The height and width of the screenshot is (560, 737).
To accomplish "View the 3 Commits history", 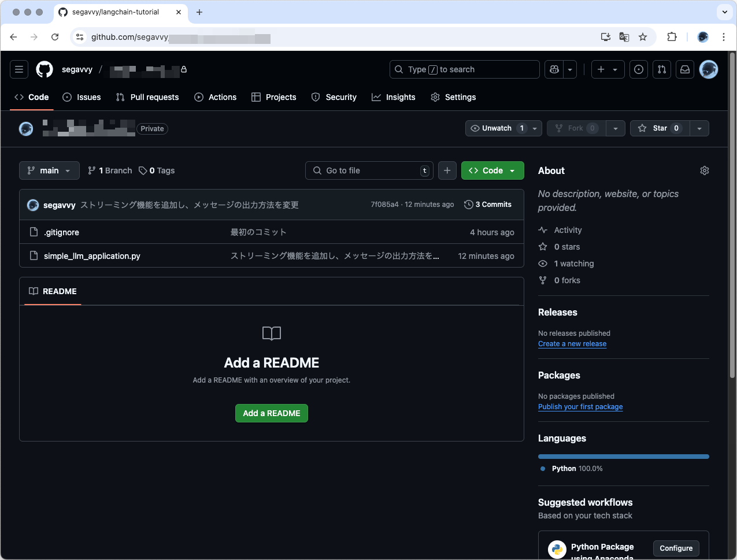I will click(488, 205).
